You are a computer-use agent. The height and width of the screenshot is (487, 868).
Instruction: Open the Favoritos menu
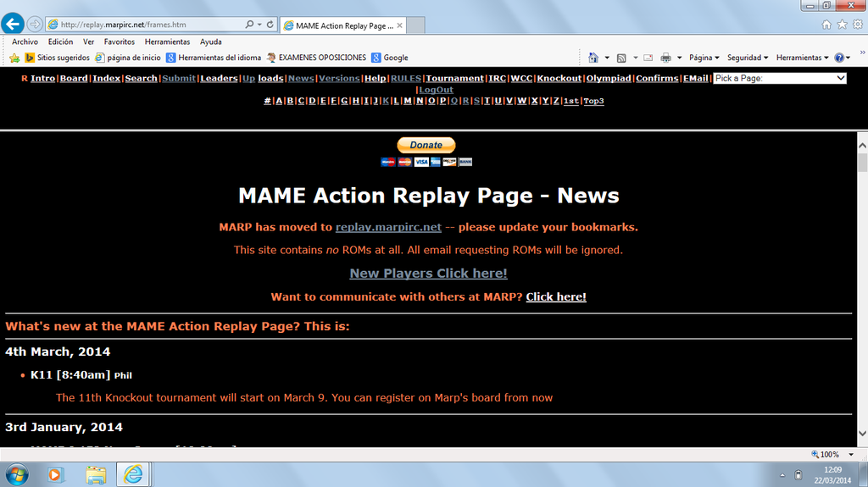(119, 42)
